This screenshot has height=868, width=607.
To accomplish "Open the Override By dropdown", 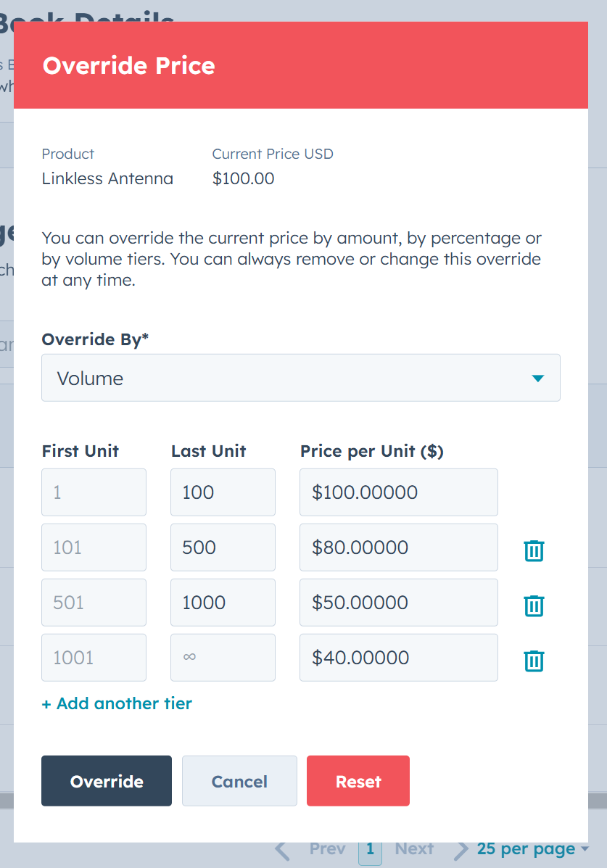I will point(301,378).
